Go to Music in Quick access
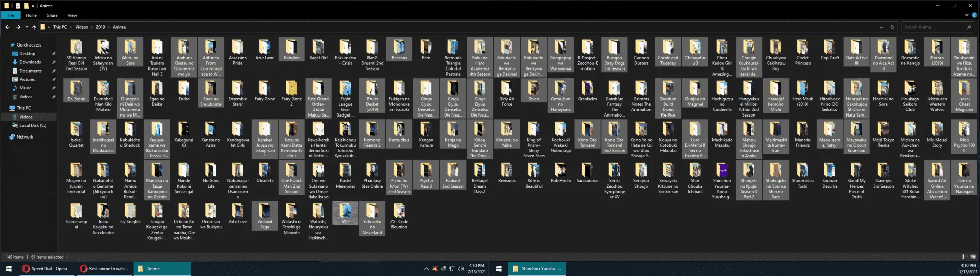 [25, 88]
